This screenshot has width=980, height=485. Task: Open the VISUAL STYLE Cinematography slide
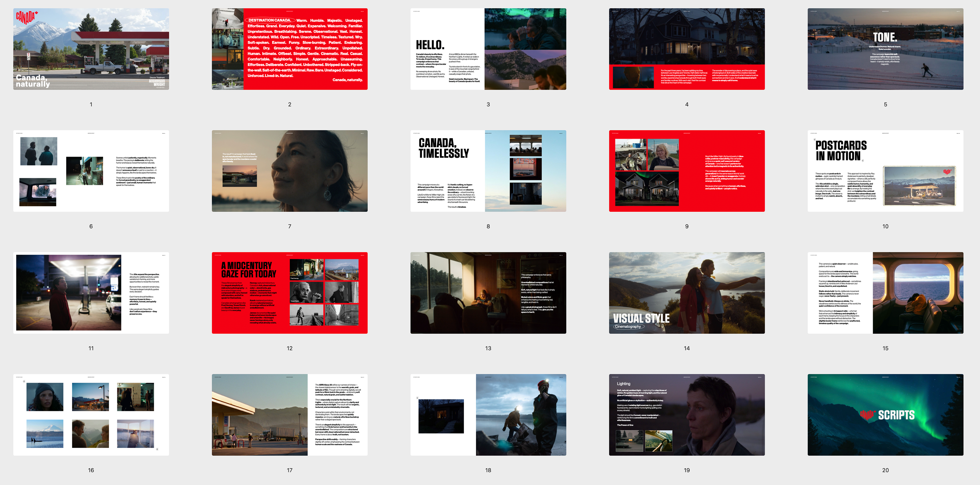point(687,293)
